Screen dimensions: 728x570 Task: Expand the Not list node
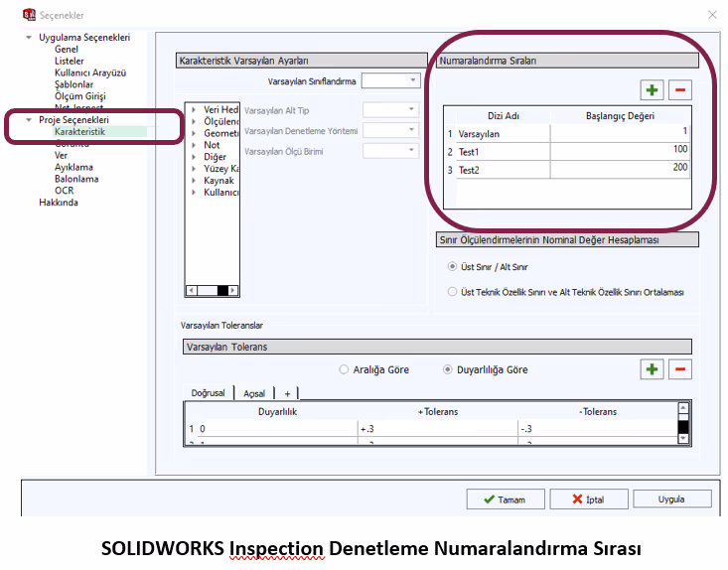tap(193, 145)
